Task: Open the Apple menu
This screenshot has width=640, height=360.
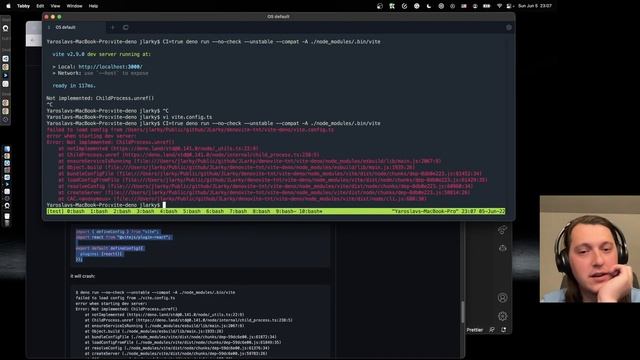Action: pos(8,6)
